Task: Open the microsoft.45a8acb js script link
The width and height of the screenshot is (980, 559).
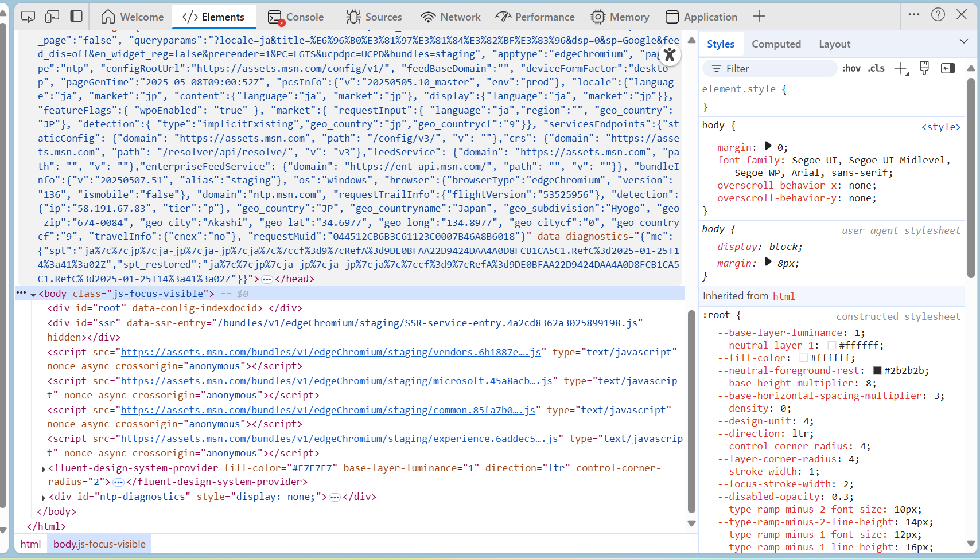Action: (337, 381)
